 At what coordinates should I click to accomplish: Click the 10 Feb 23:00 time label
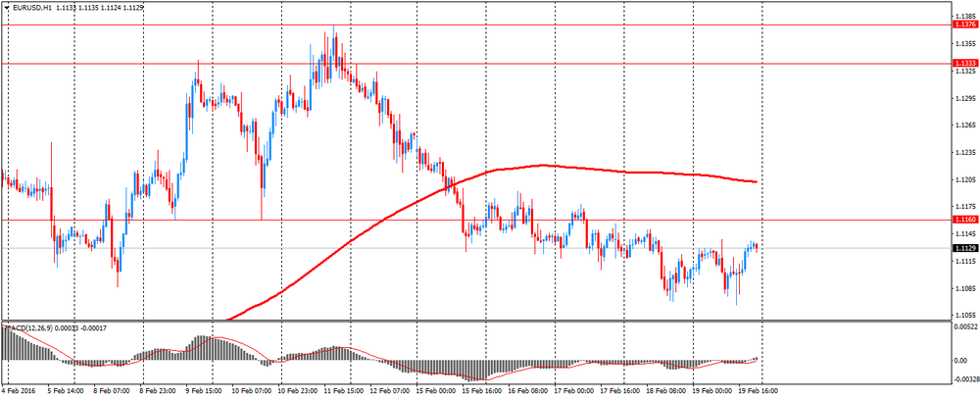[299, 391]
